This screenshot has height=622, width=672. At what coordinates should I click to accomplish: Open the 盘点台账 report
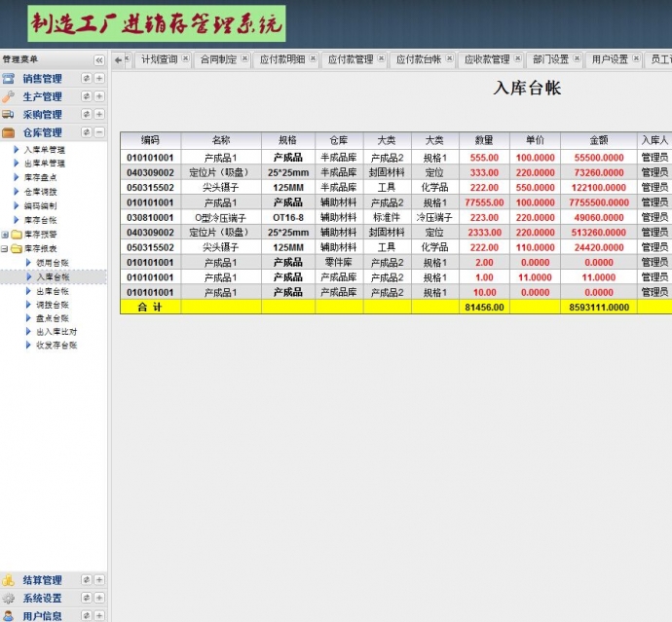pyautogui.click(x=53, y=318)
